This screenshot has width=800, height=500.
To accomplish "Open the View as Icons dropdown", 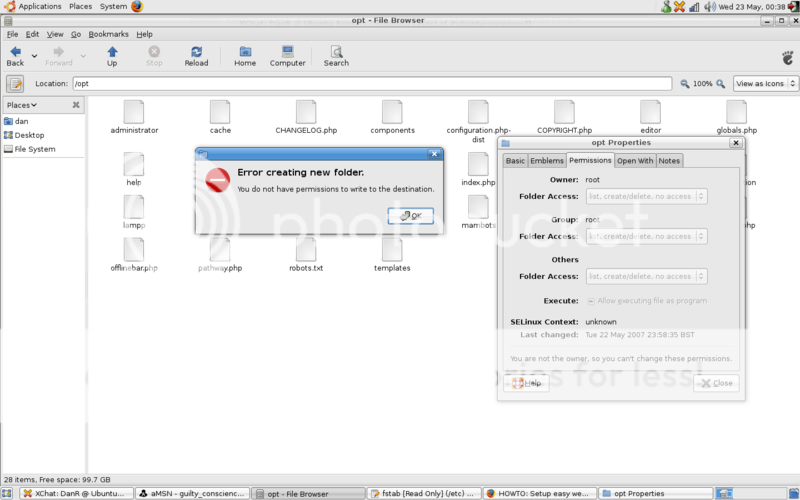I will pos(765,84).
